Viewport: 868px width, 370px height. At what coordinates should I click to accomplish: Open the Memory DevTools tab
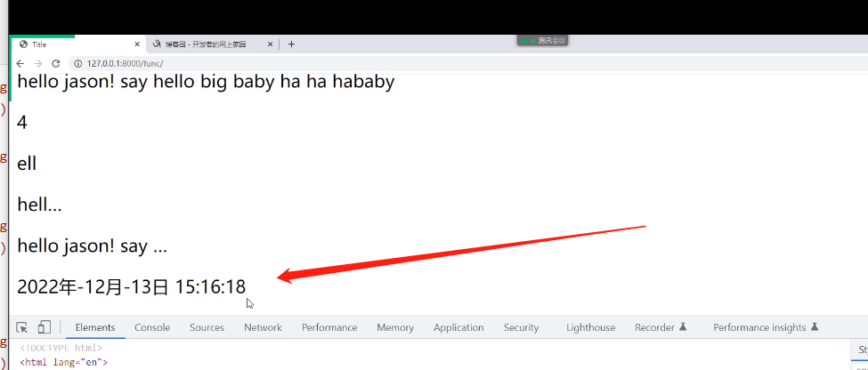coord(395,327)
